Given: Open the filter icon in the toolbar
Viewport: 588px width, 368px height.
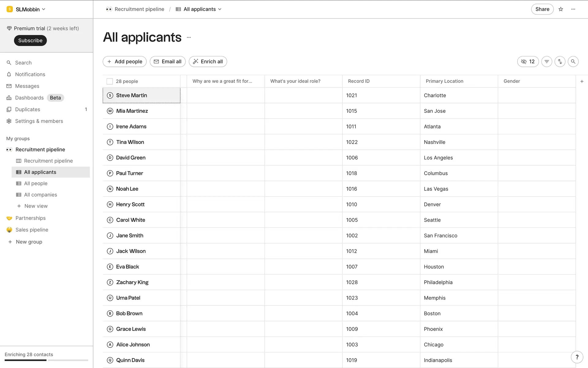Looking at the screenshot, I should coord(547,62).
